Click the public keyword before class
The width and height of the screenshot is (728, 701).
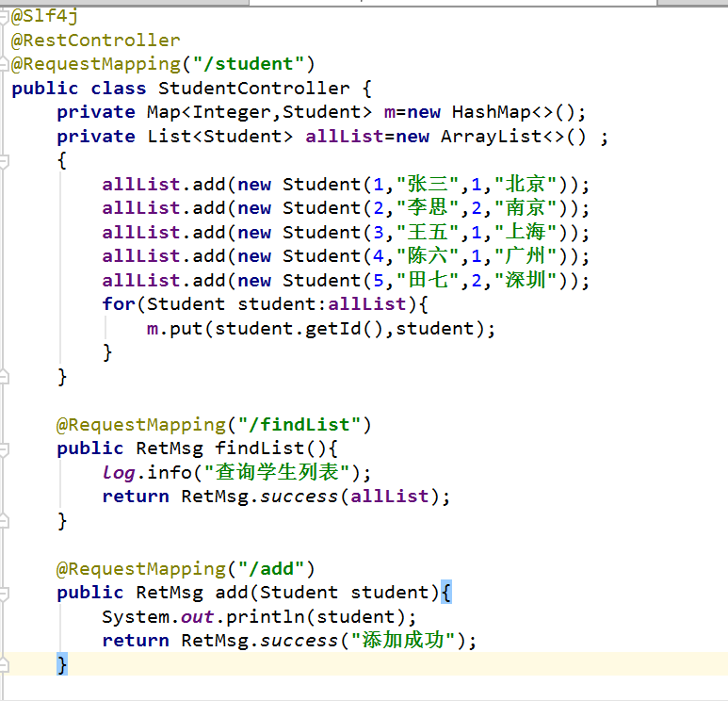point(45,89)
